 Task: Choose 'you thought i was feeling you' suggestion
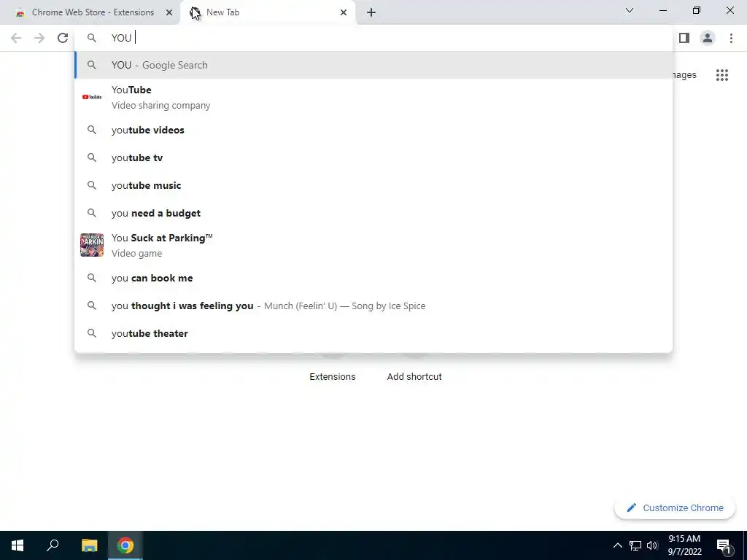(x=373, y=306)
